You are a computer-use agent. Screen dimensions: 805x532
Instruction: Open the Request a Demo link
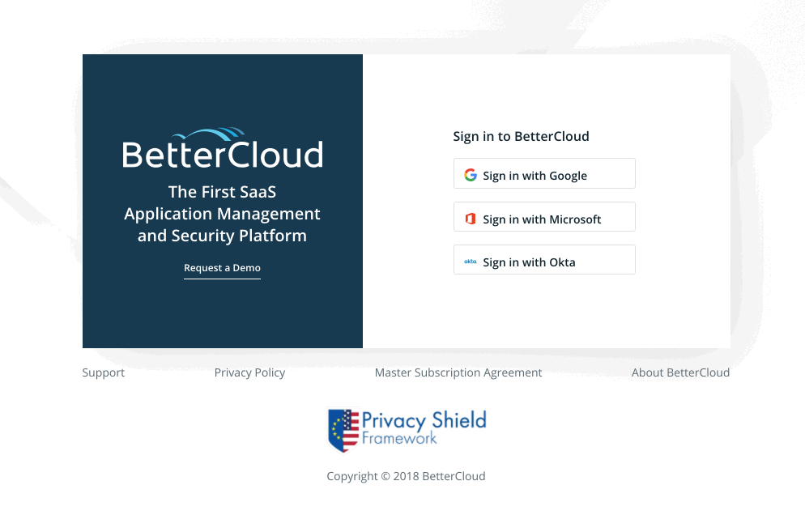[x=222, y=268]
